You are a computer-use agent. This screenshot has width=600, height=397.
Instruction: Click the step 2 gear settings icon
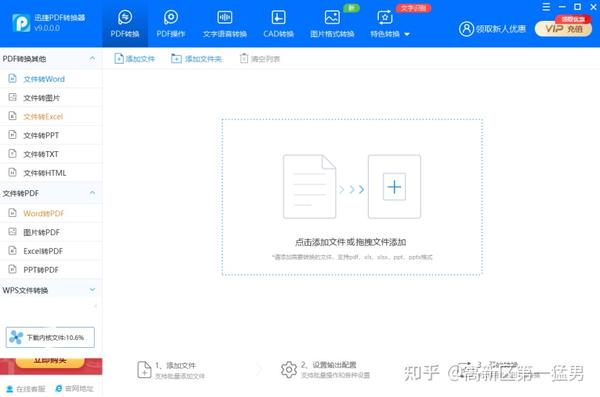tap(289, 370)
